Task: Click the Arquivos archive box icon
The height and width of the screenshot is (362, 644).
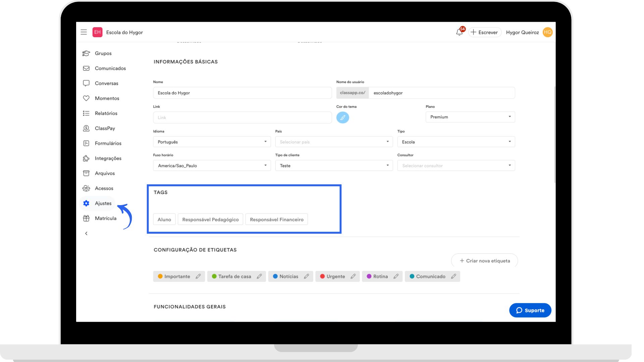Action: point(86,173)
